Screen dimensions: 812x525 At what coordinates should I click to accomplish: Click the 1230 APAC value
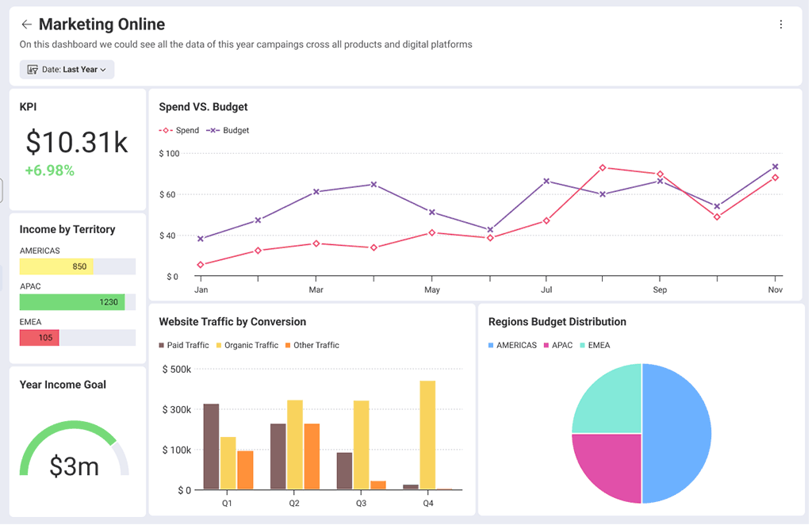[109, 303]
